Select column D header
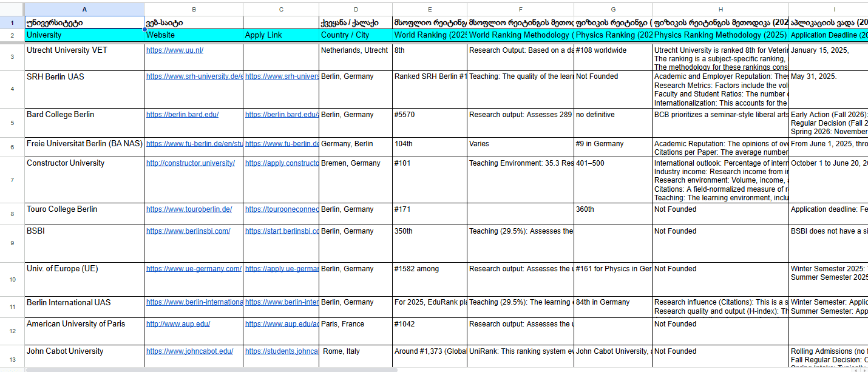The height and width of the screenshot is (372, 868). [x=356, y=9]
